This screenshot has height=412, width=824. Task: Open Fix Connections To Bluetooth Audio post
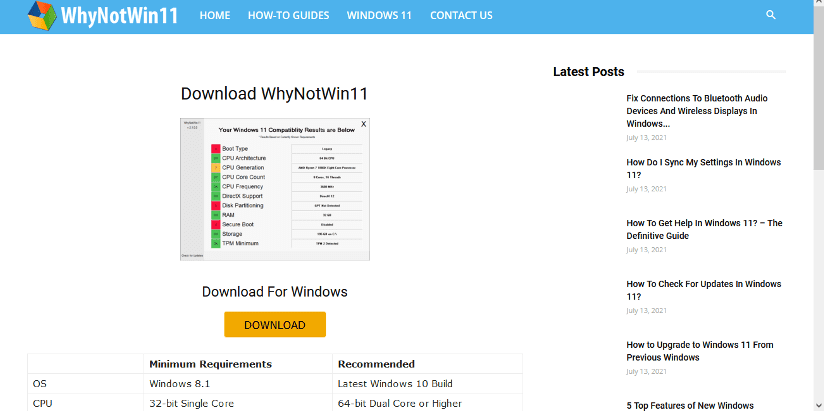(x=697, y=111)
